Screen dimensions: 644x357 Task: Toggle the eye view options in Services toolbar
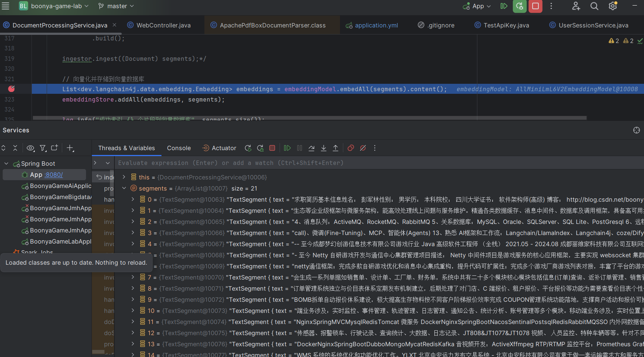tap(30, 148)
